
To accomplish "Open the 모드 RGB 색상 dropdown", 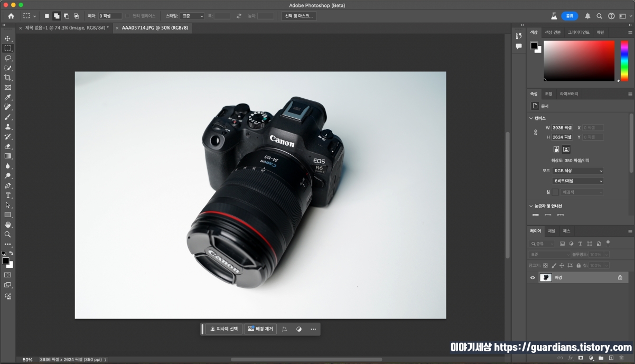I will coord(578,171).
